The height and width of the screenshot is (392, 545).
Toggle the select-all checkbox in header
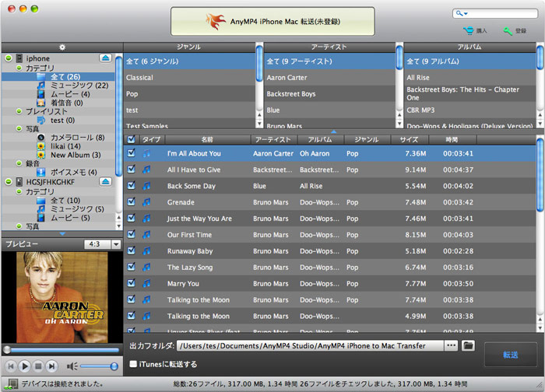pos(131,139)
